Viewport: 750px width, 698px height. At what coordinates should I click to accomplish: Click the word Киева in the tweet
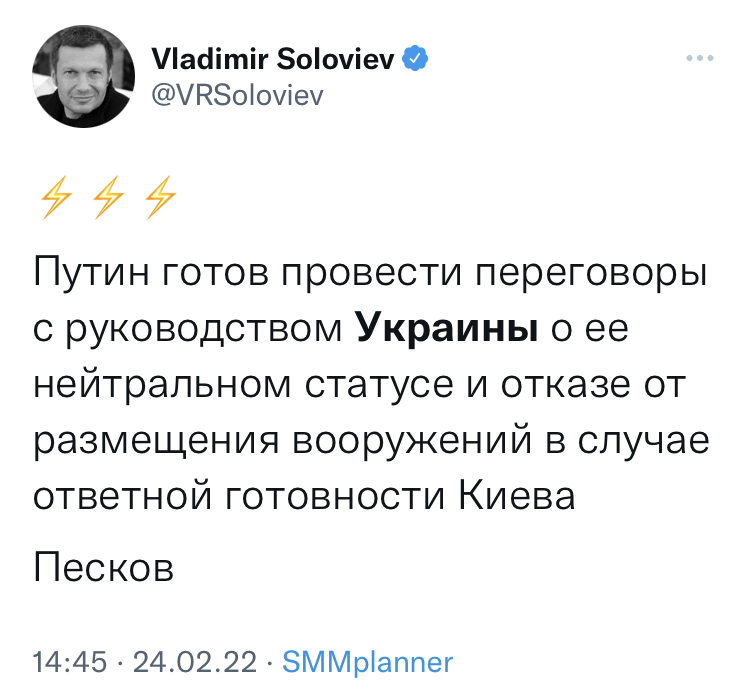517,496
